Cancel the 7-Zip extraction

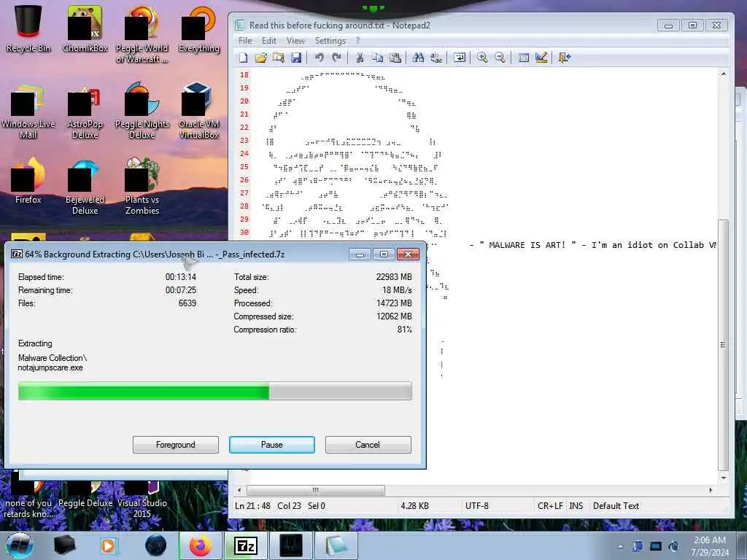tap(368, 445)
